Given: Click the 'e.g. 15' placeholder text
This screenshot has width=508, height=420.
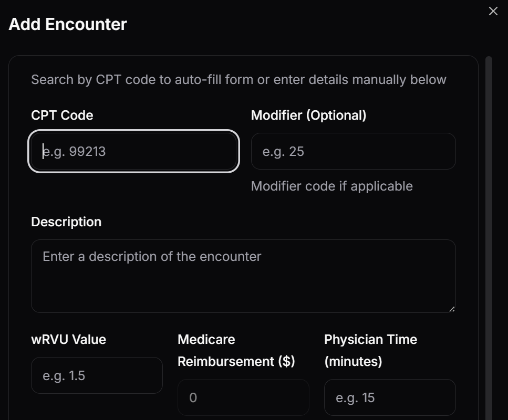Looking at the screenshot, I should 355,398.
